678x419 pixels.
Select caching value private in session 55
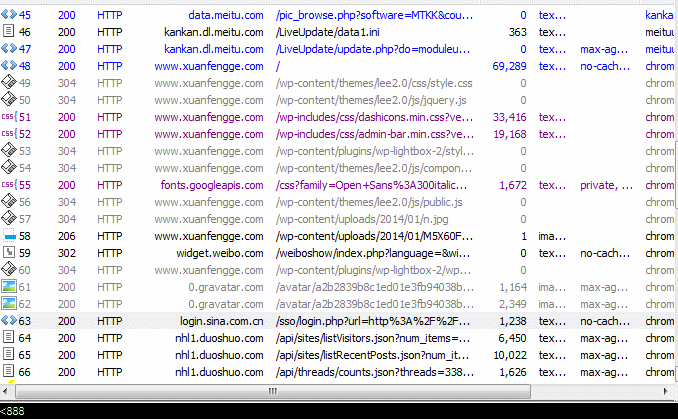606,185
